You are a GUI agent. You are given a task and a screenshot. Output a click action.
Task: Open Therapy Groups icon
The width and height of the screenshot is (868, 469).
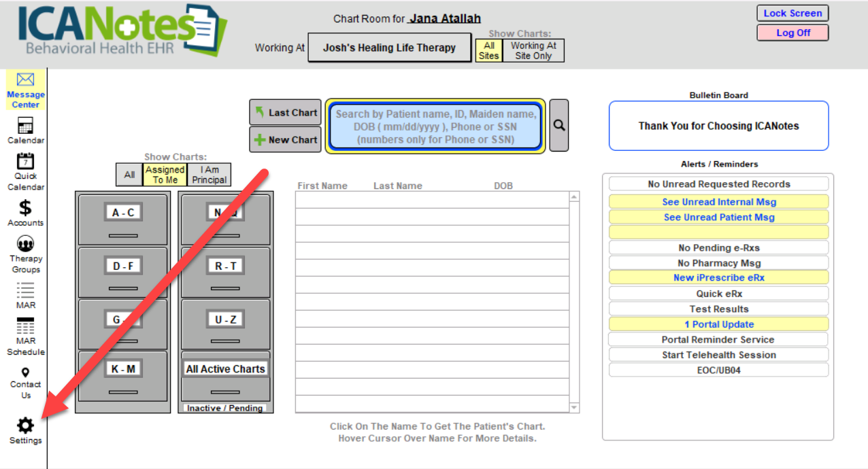click(25, 244)
